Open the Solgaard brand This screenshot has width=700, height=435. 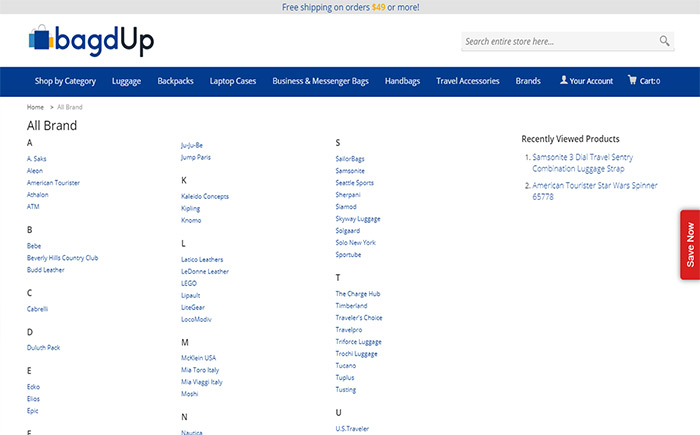click(x=348, y=231)
